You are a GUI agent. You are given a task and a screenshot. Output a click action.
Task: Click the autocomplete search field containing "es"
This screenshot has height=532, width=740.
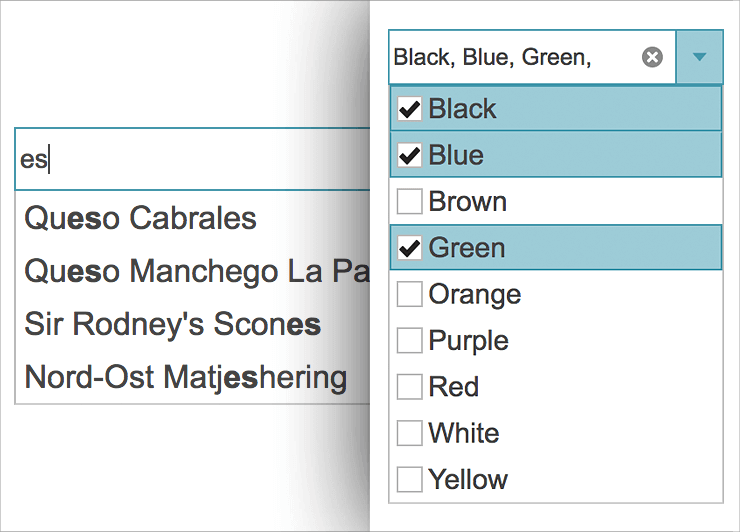tap(190, 160)
